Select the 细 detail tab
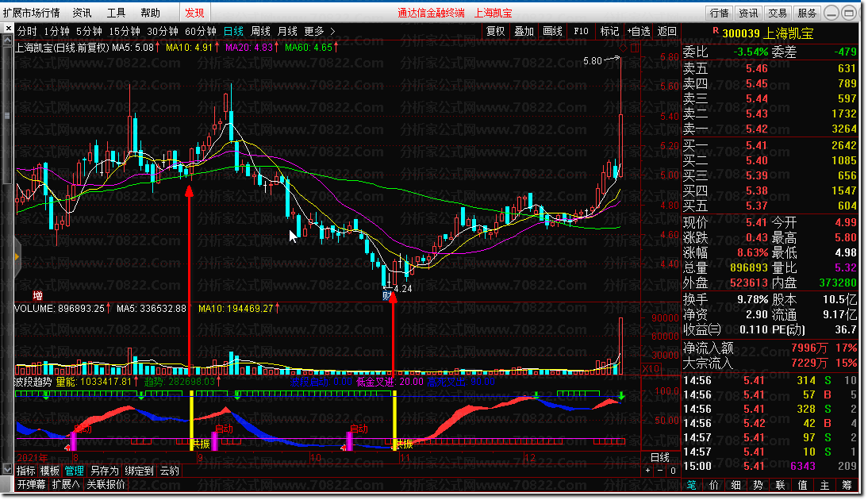The width and height of the screenshot is (868, 500). pos(736,485)
